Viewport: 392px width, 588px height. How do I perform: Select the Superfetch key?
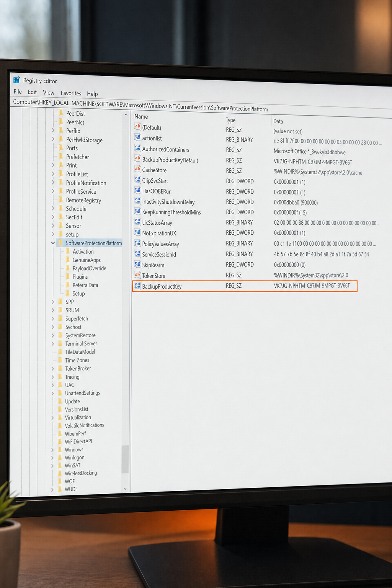[x=77, y=318]
